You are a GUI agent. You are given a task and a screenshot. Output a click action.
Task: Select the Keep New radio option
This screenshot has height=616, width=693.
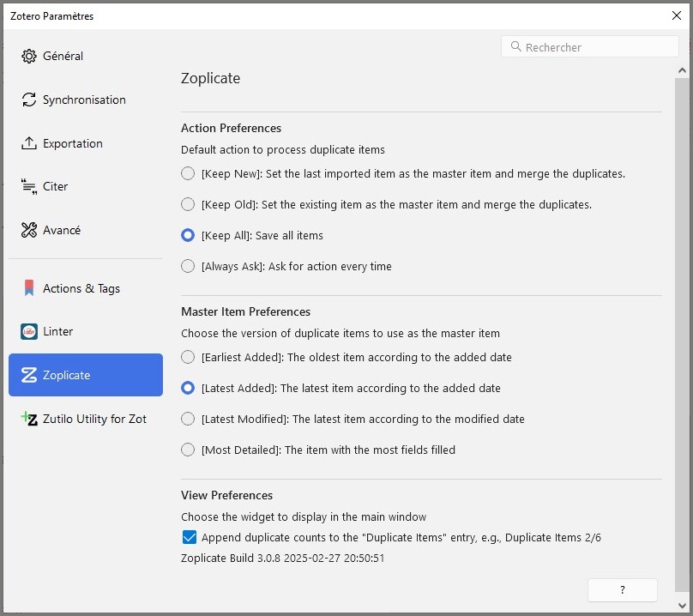(188, 173)
